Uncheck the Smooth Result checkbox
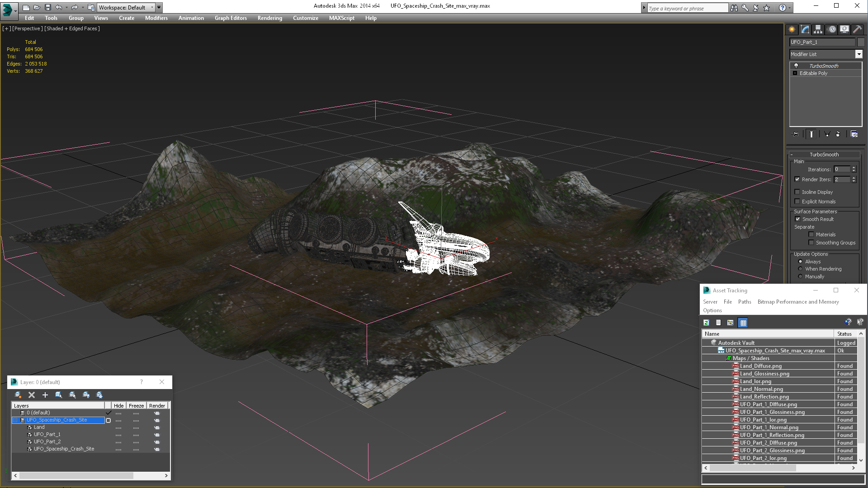Screen dimensions: 868x488 pyautogui.click(x=797, y=219)
